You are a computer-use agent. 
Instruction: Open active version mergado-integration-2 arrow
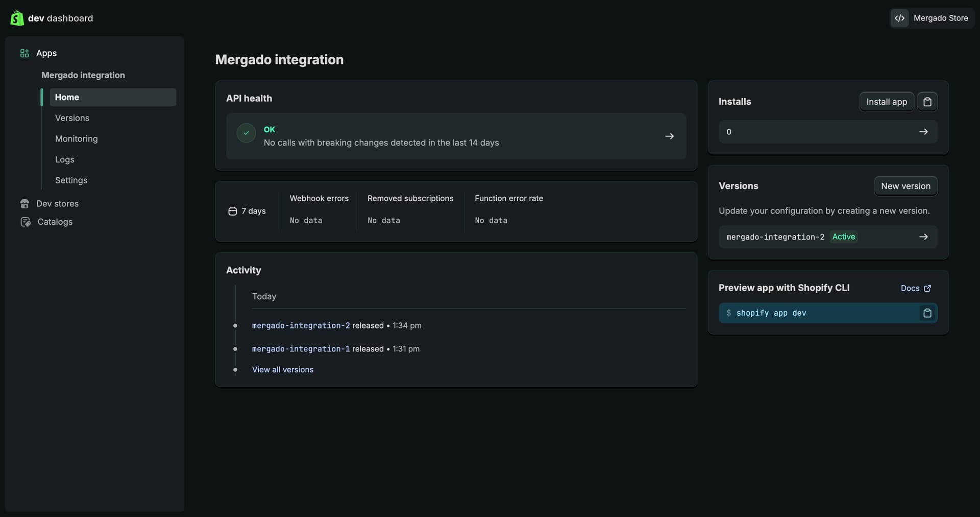(x=923, y=237)
